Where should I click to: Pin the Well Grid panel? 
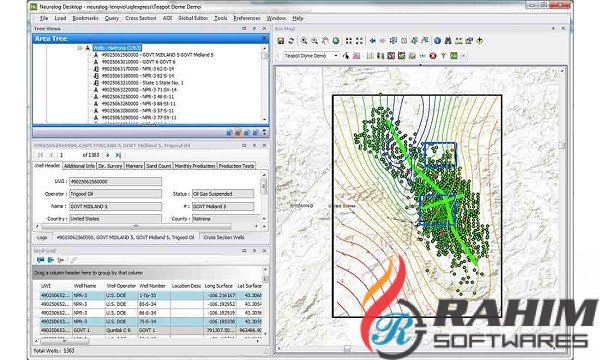pyautogui.click(x=254, y=251)
